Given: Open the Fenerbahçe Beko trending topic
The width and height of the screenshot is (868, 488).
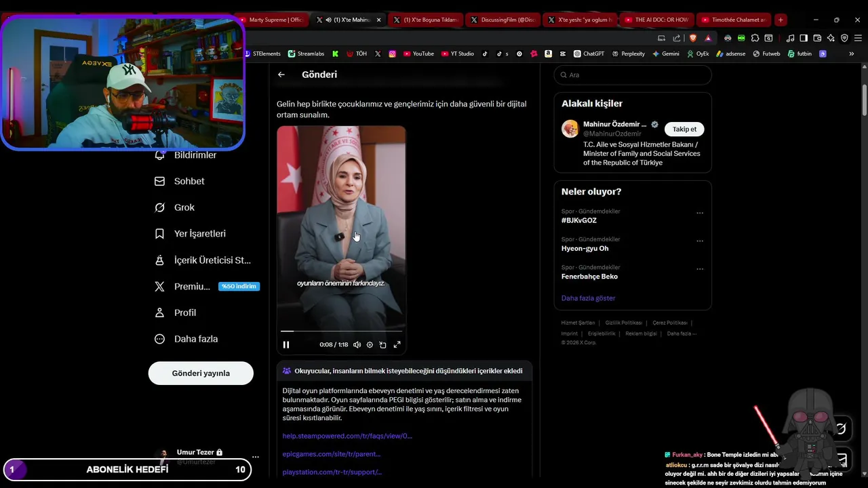Looking at the screenshot, I should click(589, 277).
